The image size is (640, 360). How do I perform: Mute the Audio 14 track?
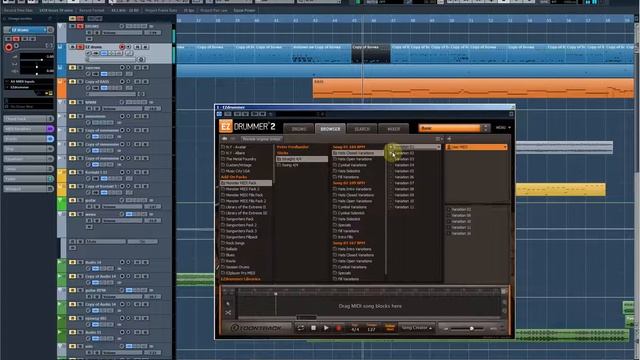pyautogui.click(x=72, y=262)
